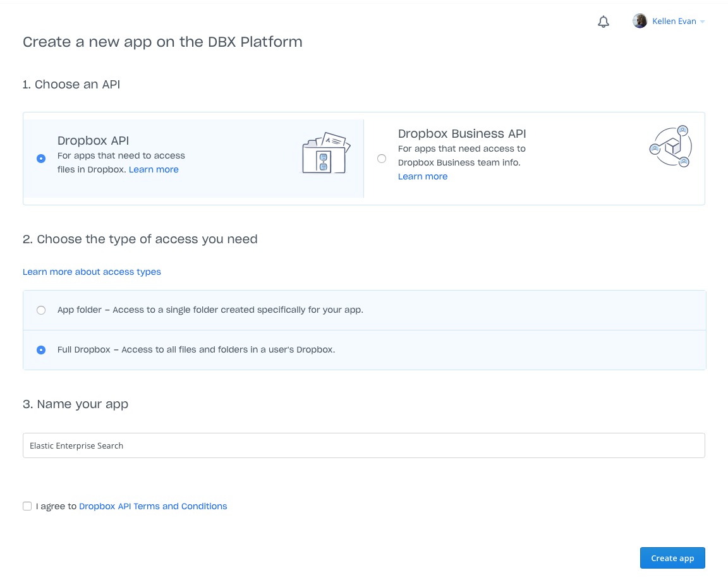Check the agree to terms checkbox
The height and width of the screenshot is (580, 728).
27,506
